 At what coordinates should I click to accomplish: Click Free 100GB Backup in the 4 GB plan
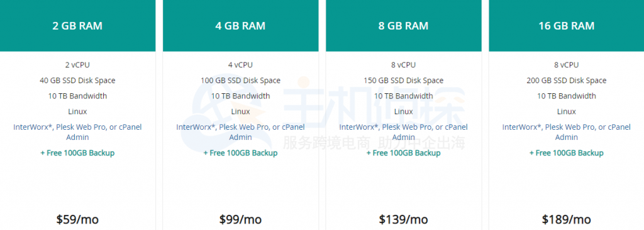click(241, 153)
